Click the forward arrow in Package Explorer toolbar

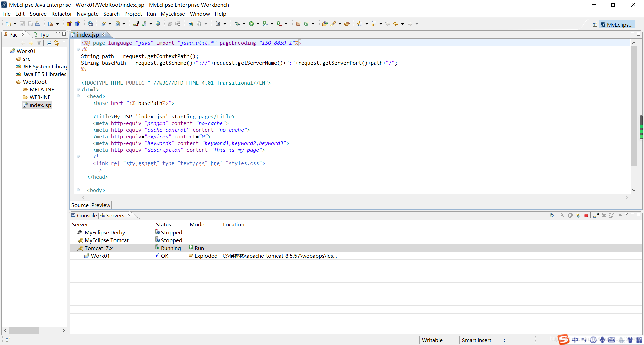pyautogui.click(x=31, y=43)
